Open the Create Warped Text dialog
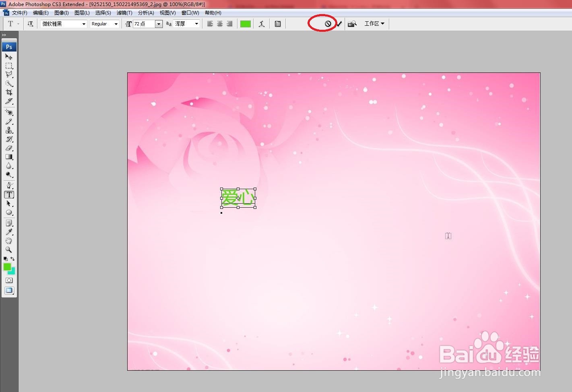The image size is (572, 392). [x=262, y=24]
